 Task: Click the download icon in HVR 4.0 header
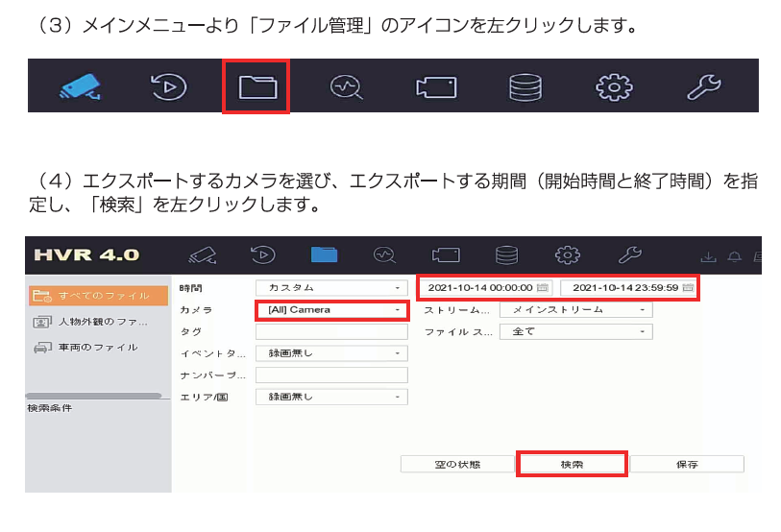tap(709, 256)
